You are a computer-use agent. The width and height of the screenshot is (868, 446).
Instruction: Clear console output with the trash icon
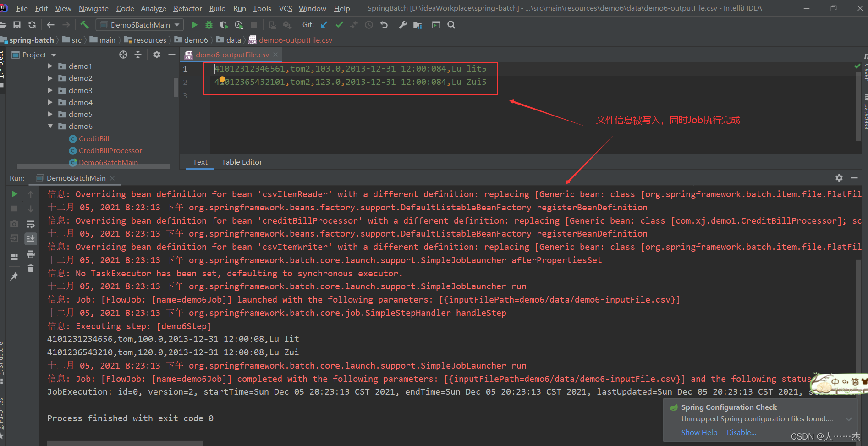coord(31,269)
